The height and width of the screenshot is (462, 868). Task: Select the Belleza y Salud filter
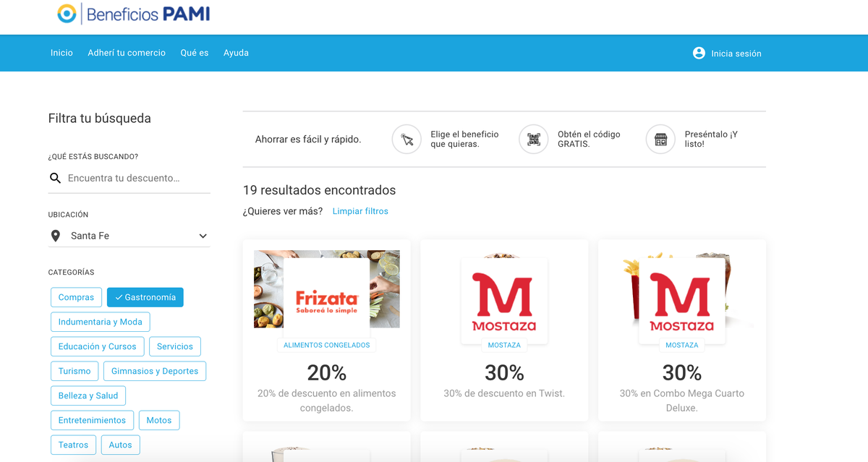(x=88, y=395)
